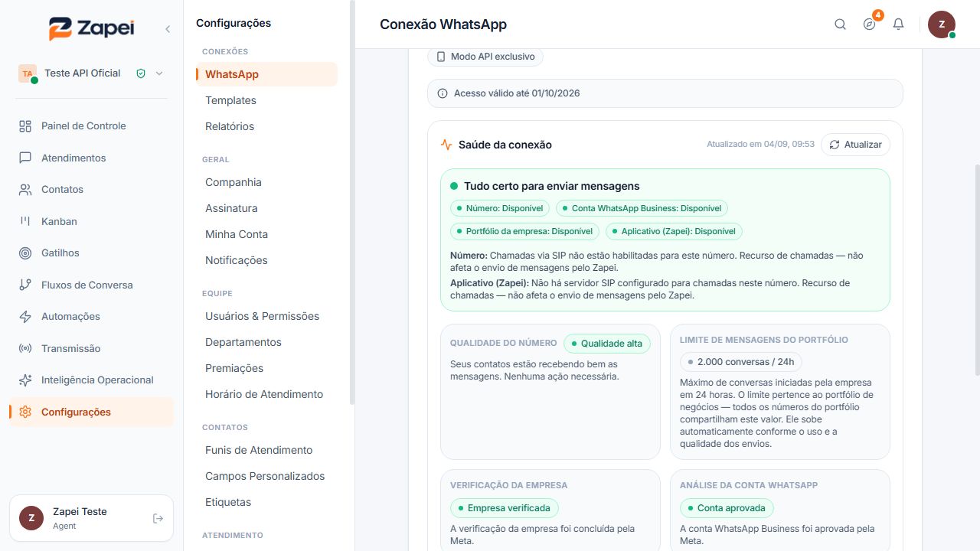Open Templates settings
This screenshot has width=980, height=551.
point(266,100)
